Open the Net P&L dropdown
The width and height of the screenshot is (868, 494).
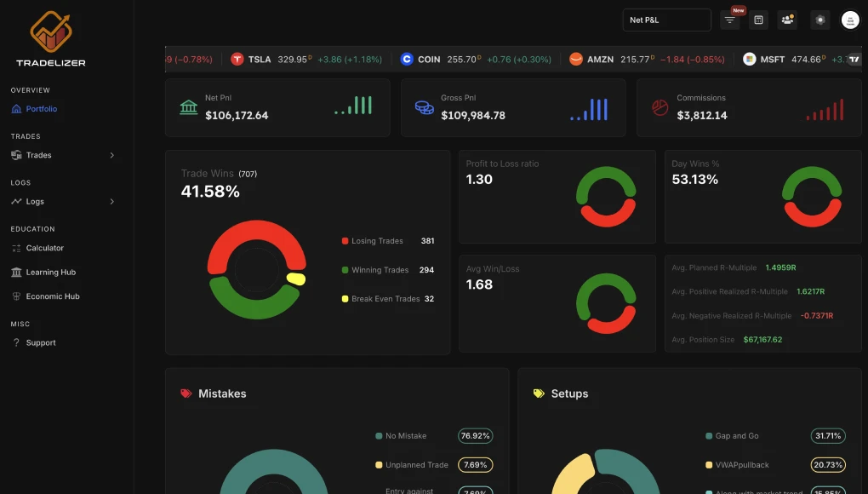click(666, 20)
